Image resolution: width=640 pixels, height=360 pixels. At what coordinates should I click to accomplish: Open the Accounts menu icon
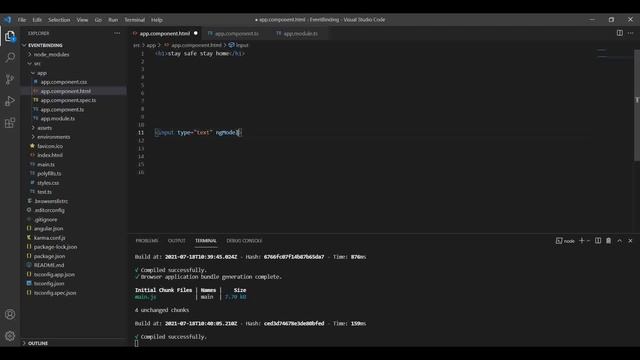pyautogui.click(x=10, y=314)
